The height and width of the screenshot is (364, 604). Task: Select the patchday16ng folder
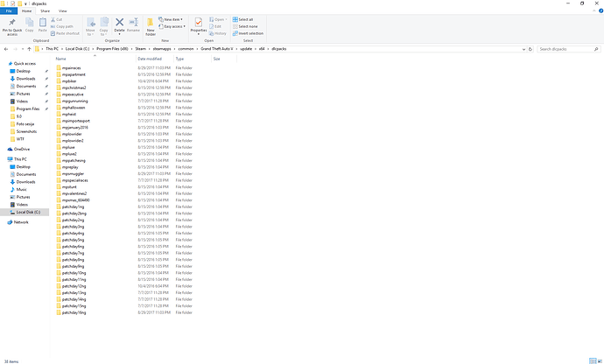[72, 312]
